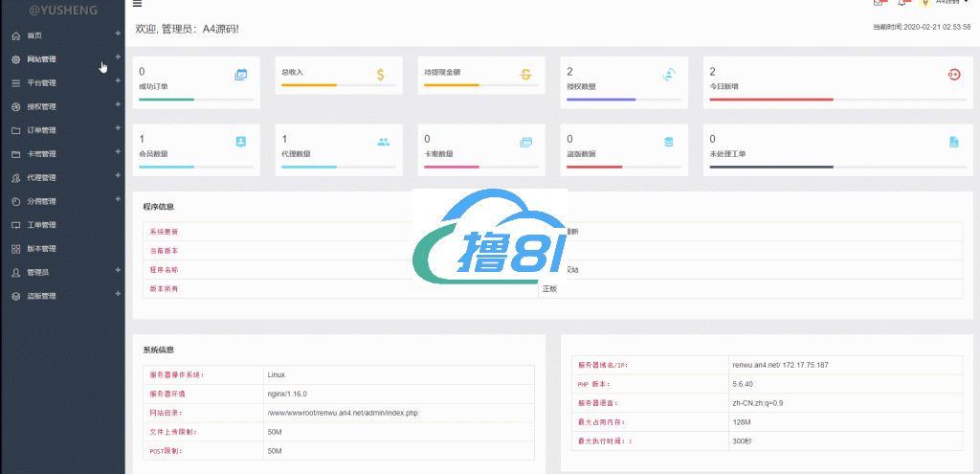
Task: Open 订单管理 in the sidebar menu
Action: (x=41, y=130)
